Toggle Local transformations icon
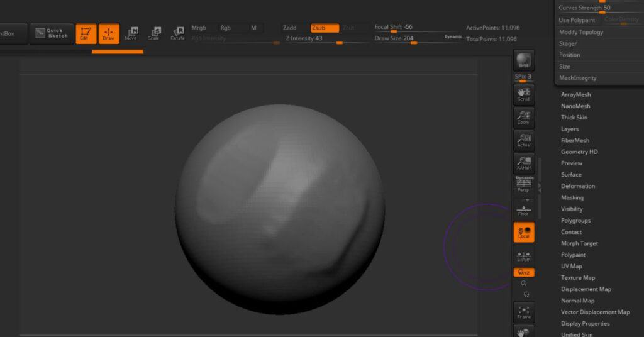The height and width of the screenshot is (337, 644). click(524, 233)
